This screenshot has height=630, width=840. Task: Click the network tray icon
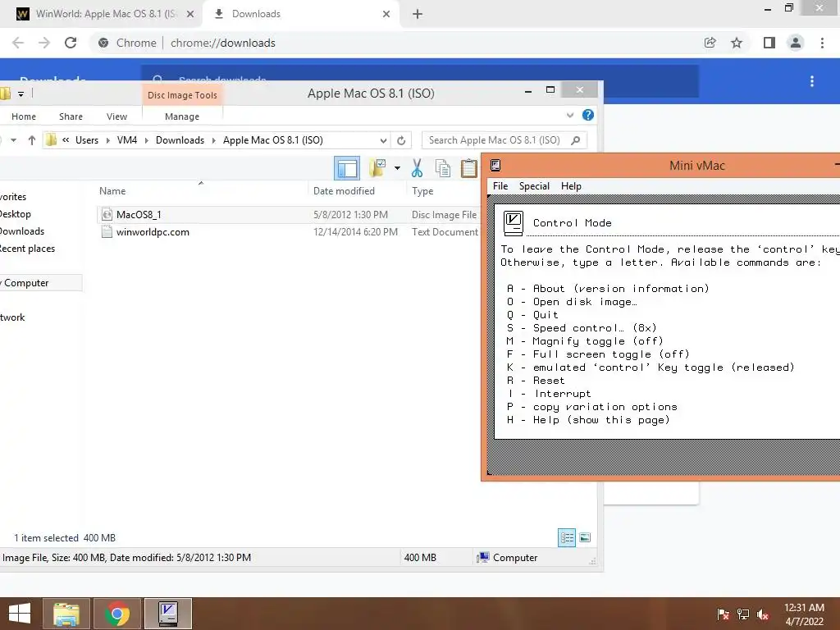tap(743, 614)
